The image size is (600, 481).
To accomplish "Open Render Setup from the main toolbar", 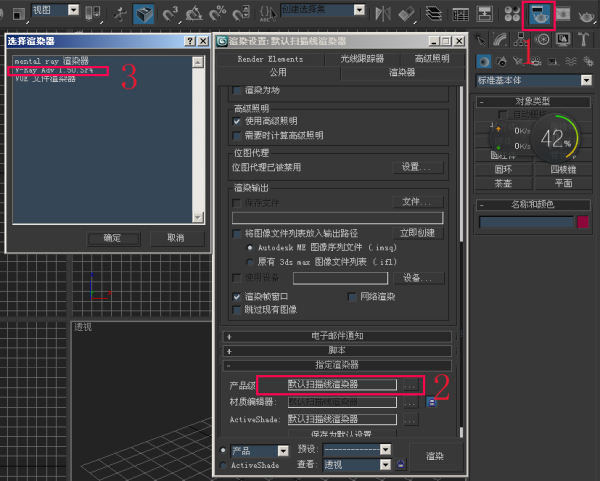I will [541, 14].
